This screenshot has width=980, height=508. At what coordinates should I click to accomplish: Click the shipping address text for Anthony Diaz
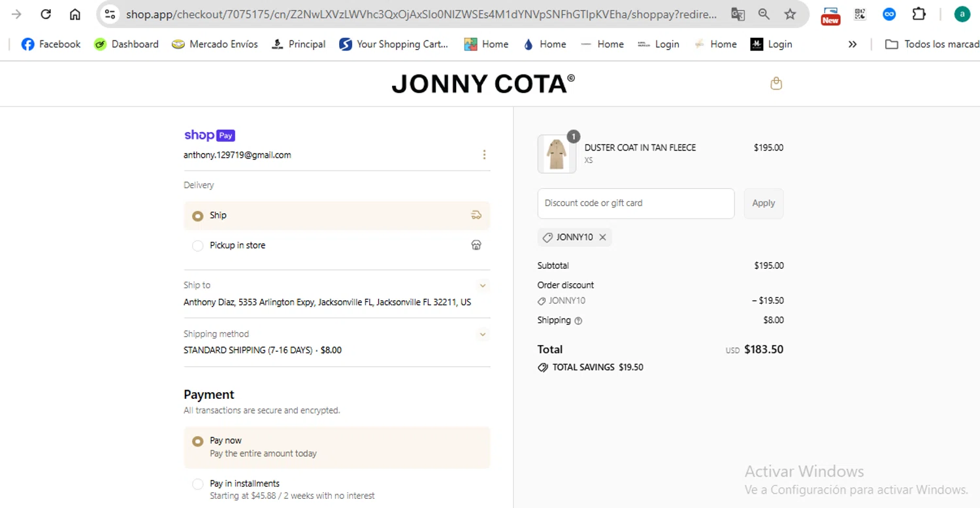coord(327,302)
